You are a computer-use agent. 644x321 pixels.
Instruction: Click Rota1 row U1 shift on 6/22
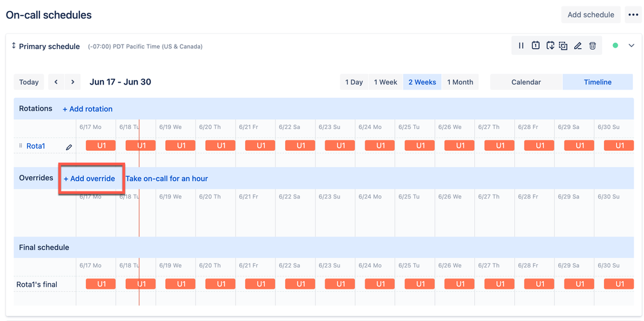point(300,145)
